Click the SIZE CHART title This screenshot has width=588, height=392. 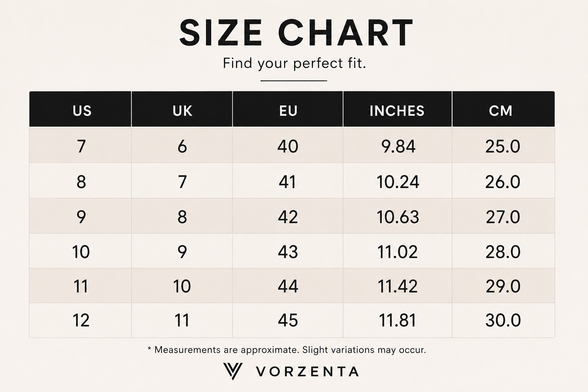click(x=296, y=33)
